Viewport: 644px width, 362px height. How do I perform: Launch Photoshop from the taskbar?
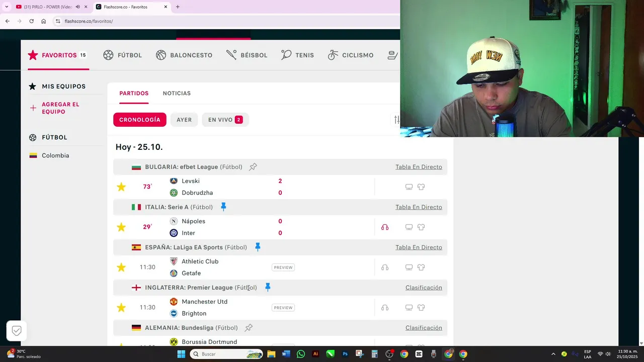tap(345, 354)
